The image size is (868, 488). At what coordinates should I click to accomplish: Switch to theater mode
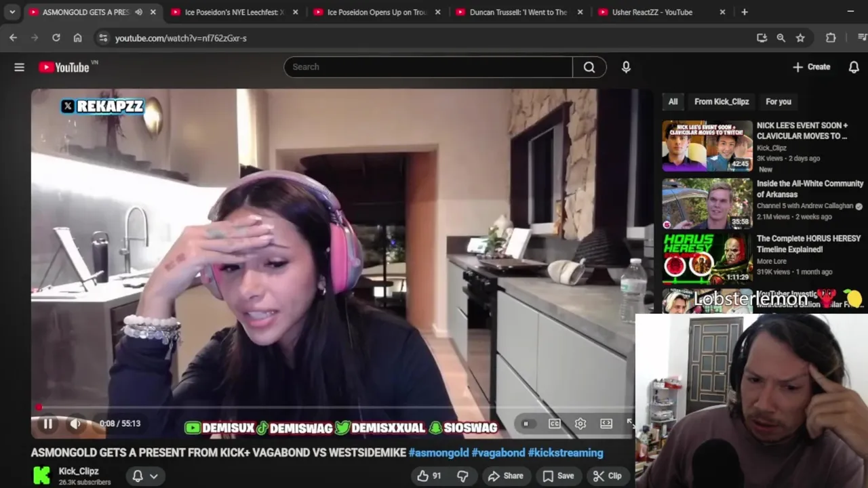coord(606,424)
